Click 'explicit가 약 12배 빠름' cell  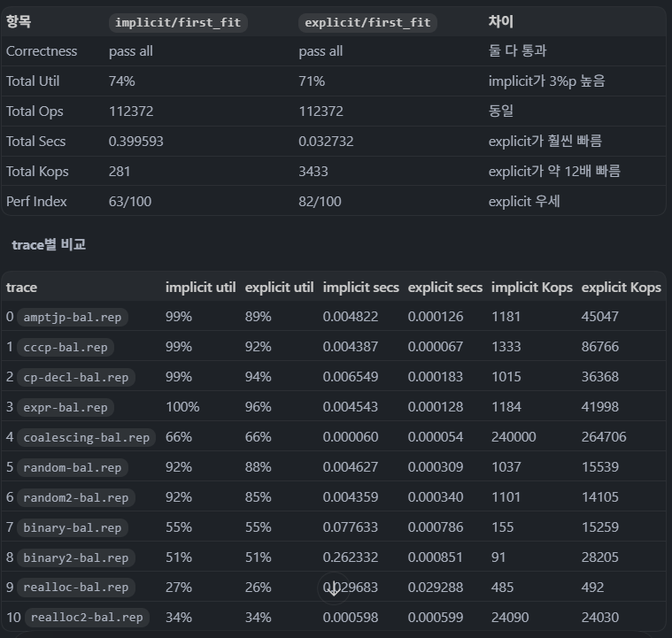pyautogui.click(x=554, y=172)
